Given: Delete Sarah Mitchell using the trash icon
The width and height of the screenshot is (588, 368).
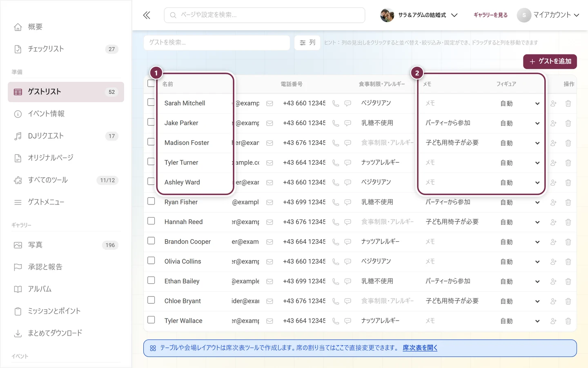Looking at the screenshot, I should pos(568,103).
